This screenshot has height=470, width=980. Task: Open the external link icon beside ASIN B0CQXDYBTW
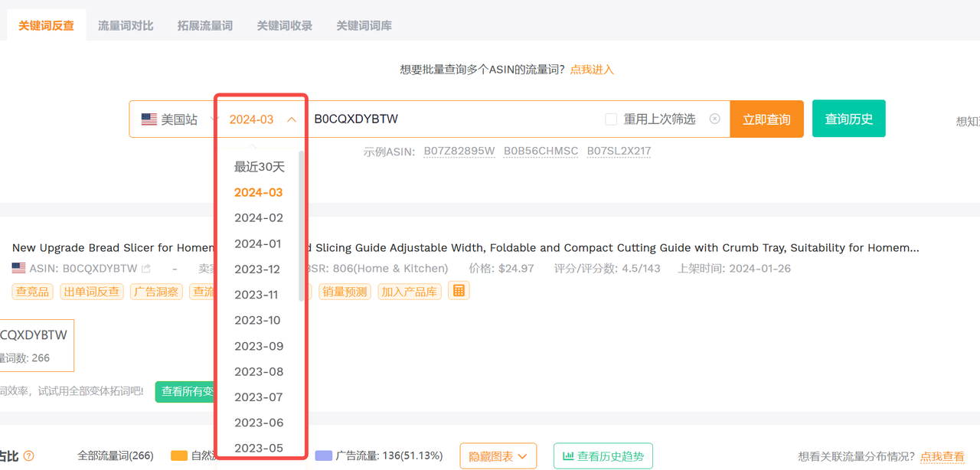coord(146,269)
